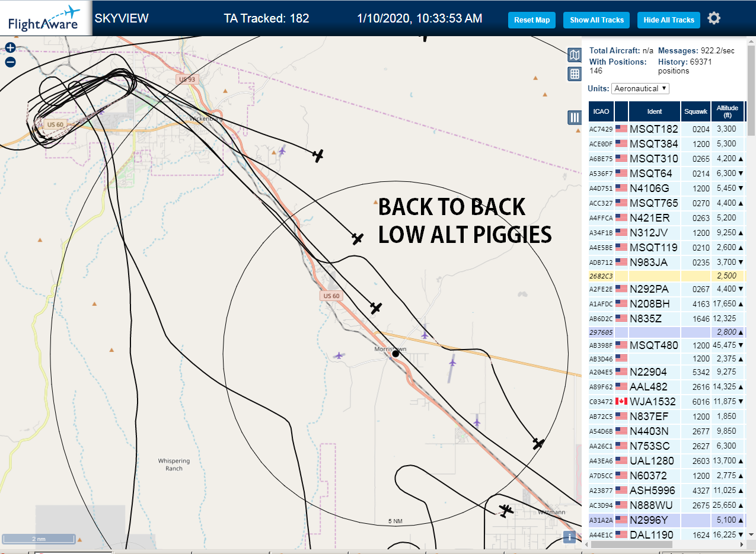
Task: Select the MSQT384 aircraft row
Action: tap(667, 143)
